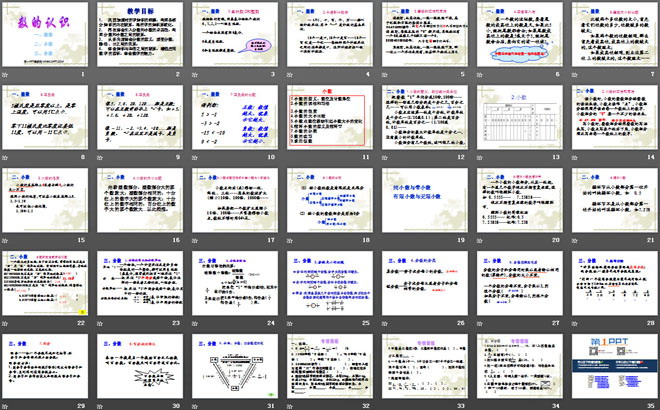Select the slide 27 thumbnail
Screen dimensions: 660x410
point(520,283)
